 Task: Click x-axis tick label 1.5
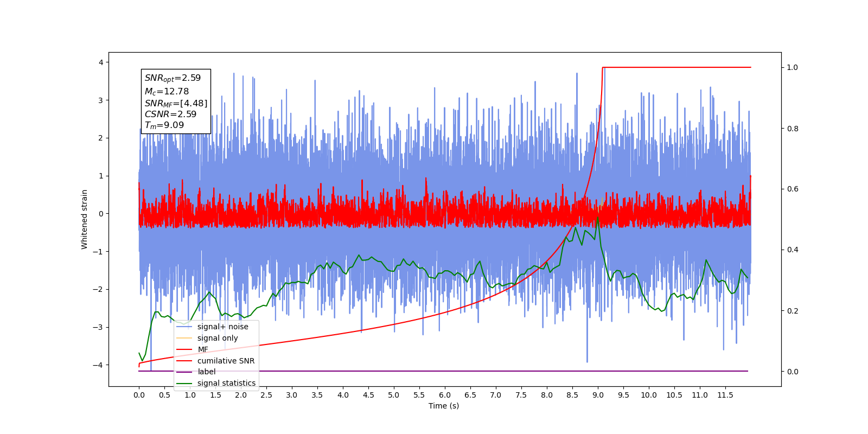(215, 395)
